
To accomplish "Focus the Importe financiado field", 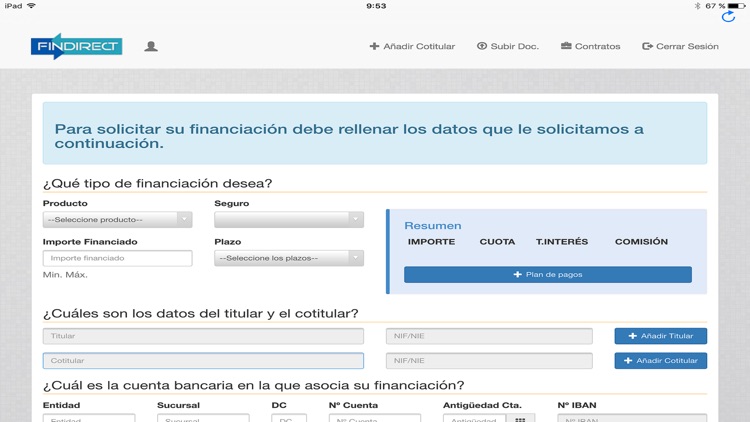I will pos(118,258).
